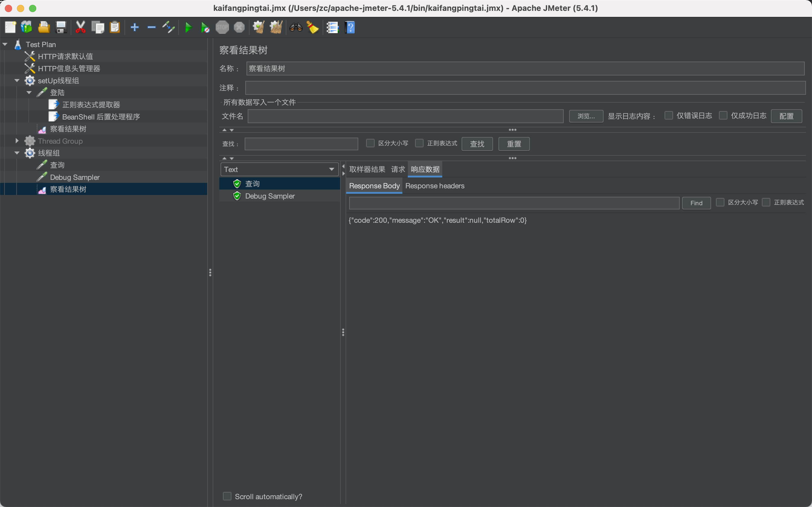
Task: Click the Cut scissors icon
Action: coord(81,27)
